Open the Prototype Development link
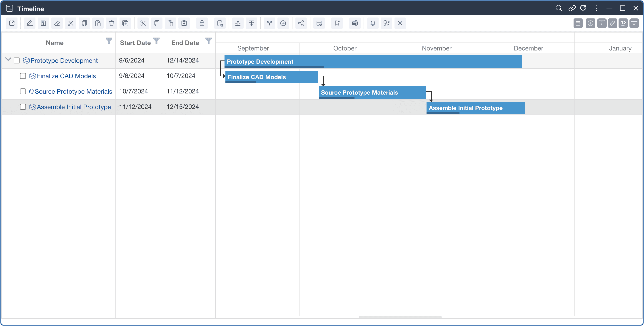 click(x=64, y=60)
